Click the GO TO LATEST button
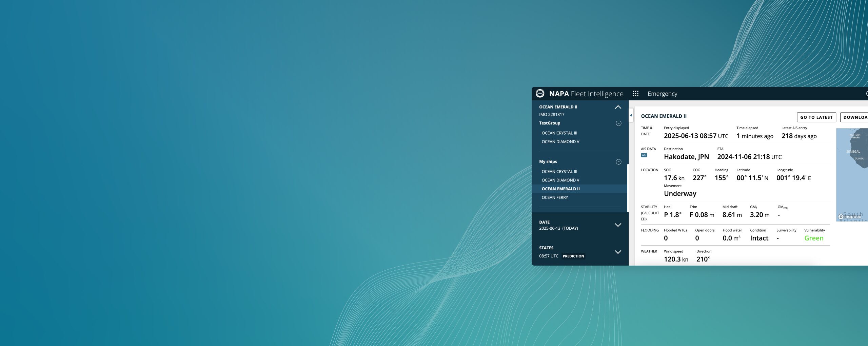This screenshot has height=346, width=868. click(816, 117)
